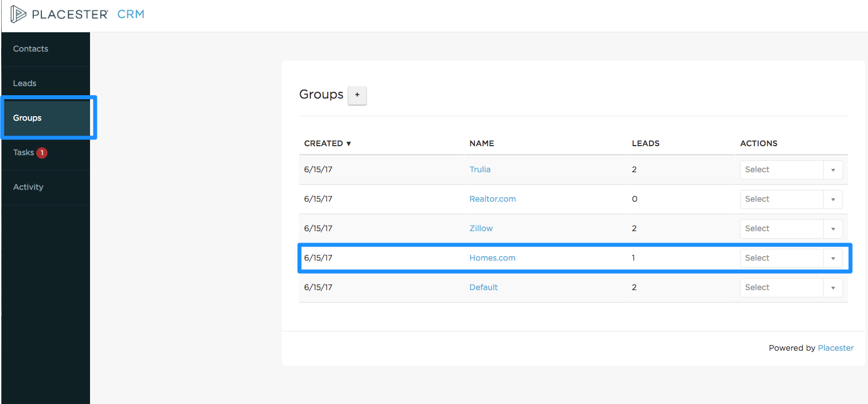Viewport: 868px width, 404px height.
Task: Click the Leads column header
Action: [645, 143]
